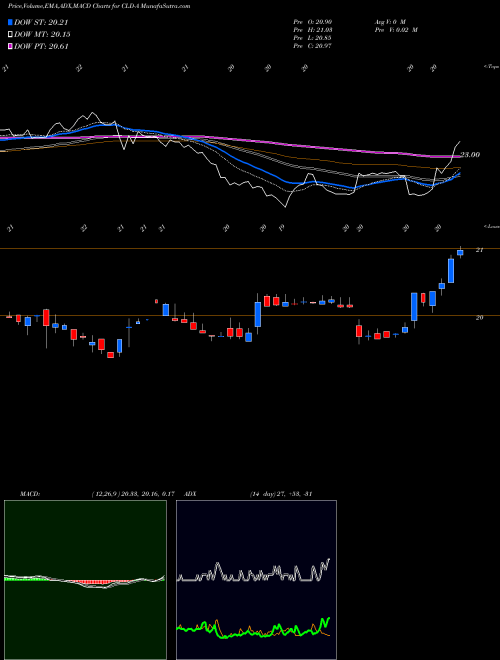Click the 'Pre C: 20.97' close value
Viewport: 500px width, 660px height.
tap(313, 46)
